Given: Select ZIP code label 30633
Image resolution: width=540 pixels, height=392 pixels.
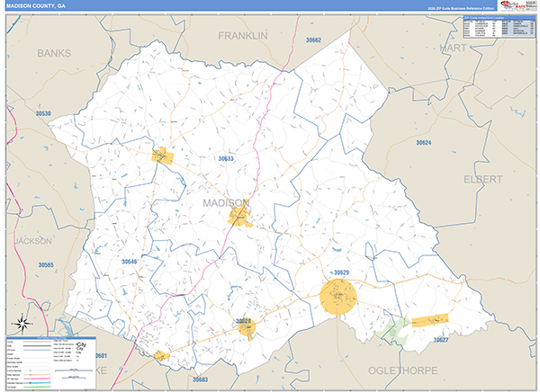Looking at the screenshot, I should point(226,158).
